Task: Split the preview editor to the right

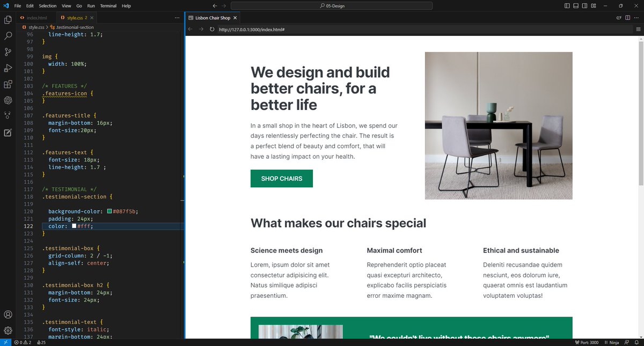Action: 628,18
